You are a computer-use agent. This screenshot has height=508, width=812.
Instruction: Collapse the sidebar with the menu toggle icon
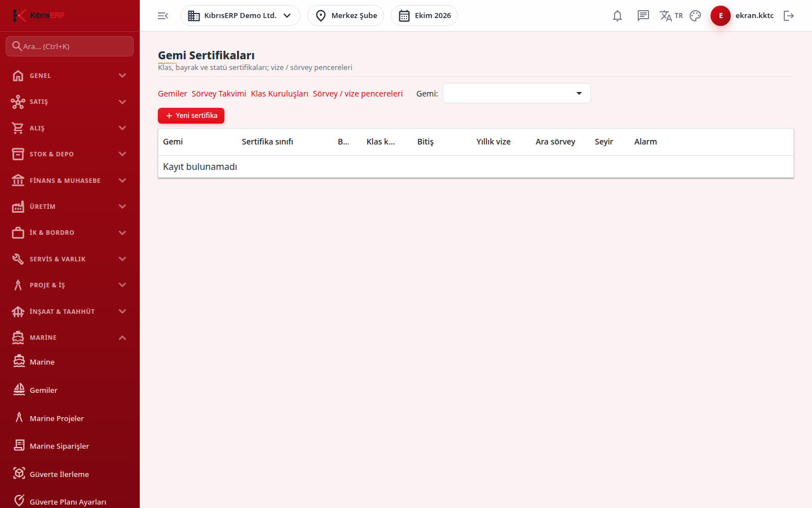click(x=163, y=16)
